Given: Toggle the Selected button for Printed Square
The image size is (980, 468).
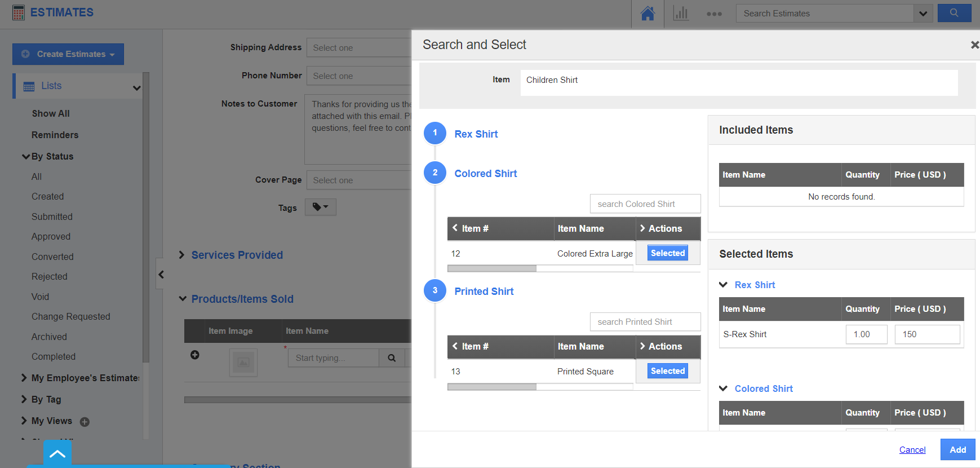Looking at the screenshot, I should tap(667, 371).
